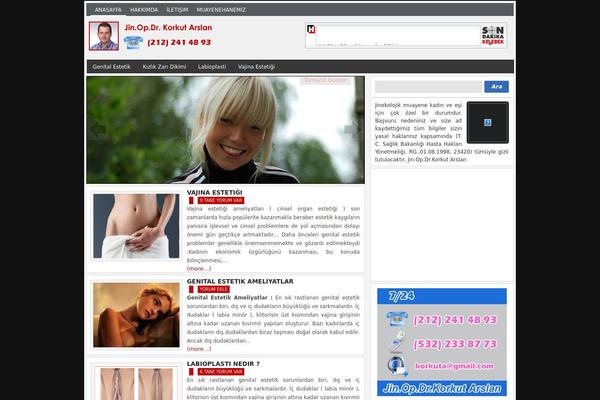Click the red comment icon beside 6 TANE YORUM
The width and height of the screenshot is (600, 400).
click(191, 372)
